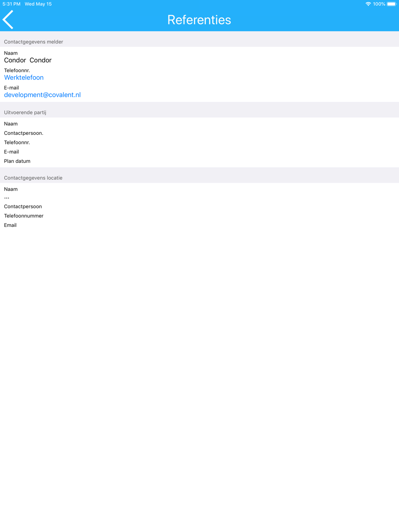This screenshot has width=399, height=532.
Task: Select the Plan datum row
Action: (x=199, y=161)
